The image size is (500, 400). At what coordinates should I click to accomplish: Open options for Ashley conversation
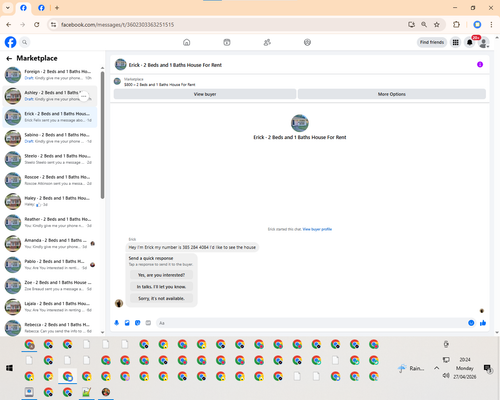[x=84, y=96]
